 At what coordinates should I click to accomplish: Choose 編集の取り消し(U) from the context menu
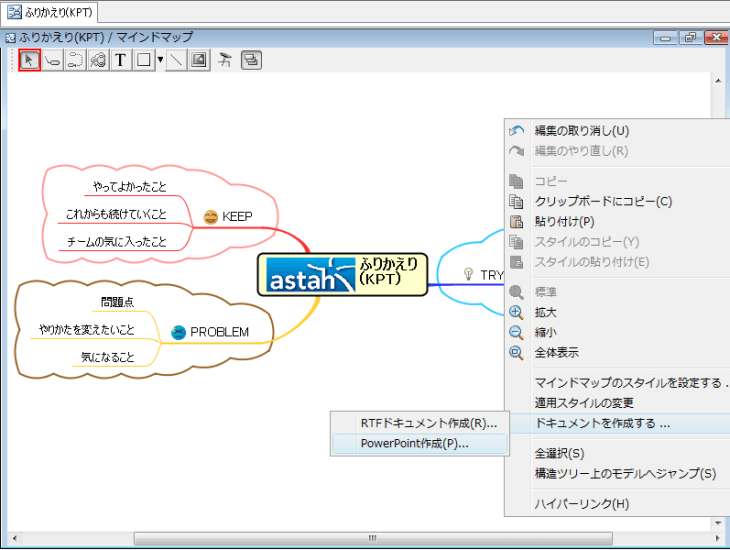[582, 131]
